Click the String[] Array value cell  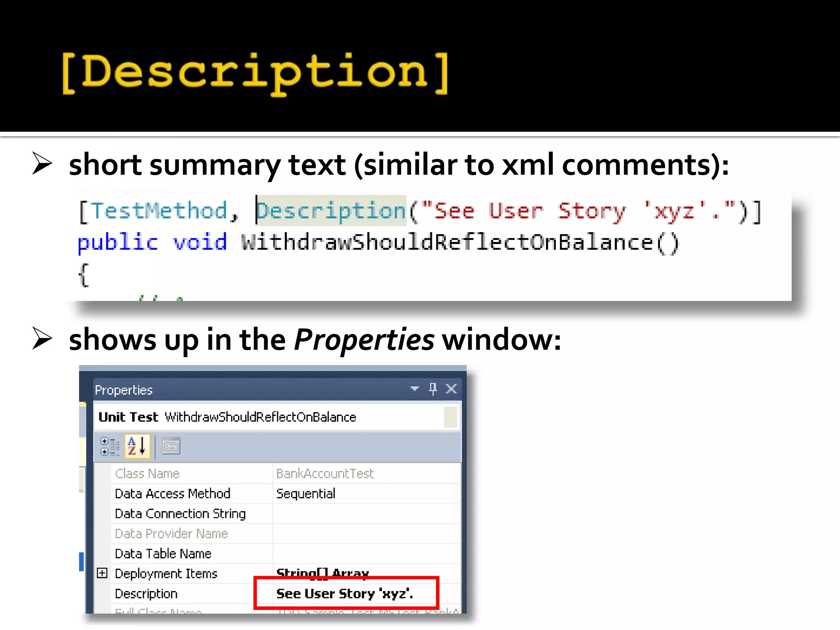[322, 572]
